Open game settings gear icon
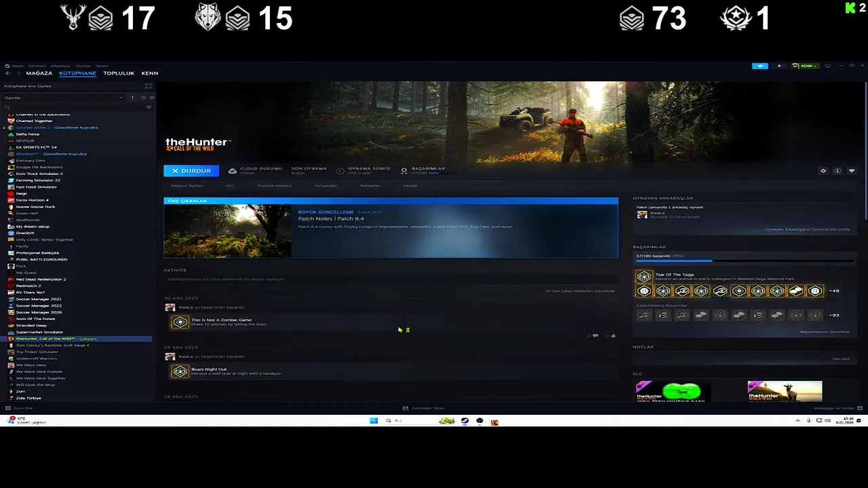 coord(823,171)
